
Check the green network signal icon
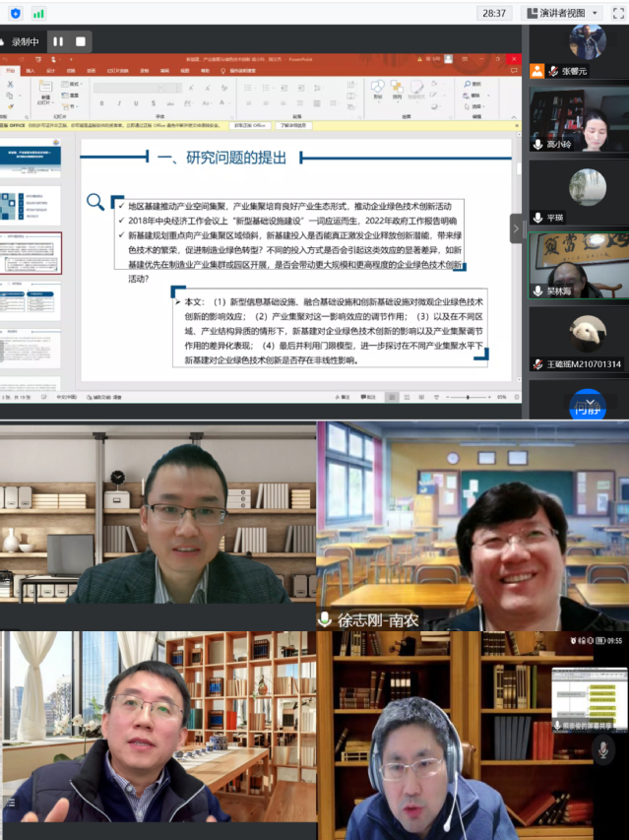pos(38,13)
